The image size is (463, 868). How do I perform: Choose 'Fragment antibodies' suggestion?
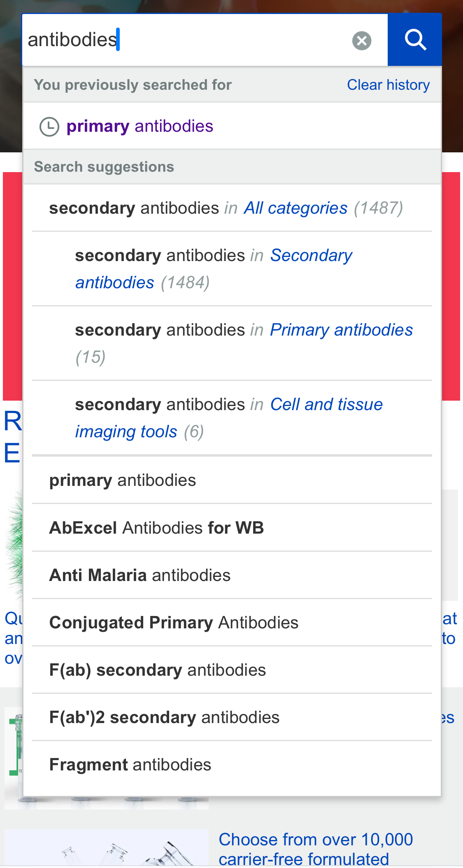[x=130, y=765]
